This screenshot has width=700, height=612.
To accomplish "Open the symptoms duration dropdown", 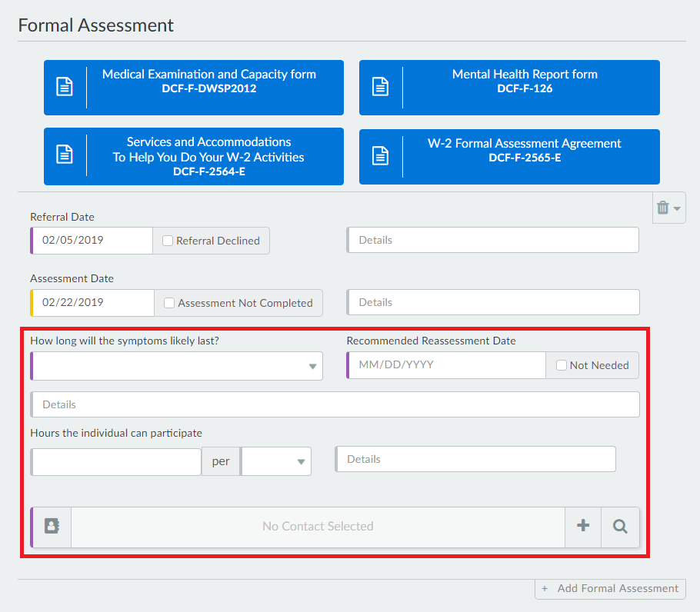I will tap(177, 366).
